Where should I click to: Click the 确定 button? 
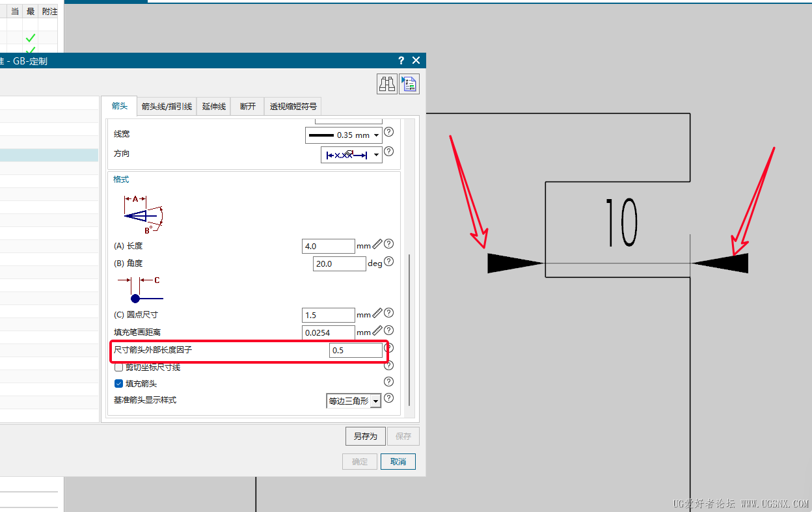(x=360, y=462)
